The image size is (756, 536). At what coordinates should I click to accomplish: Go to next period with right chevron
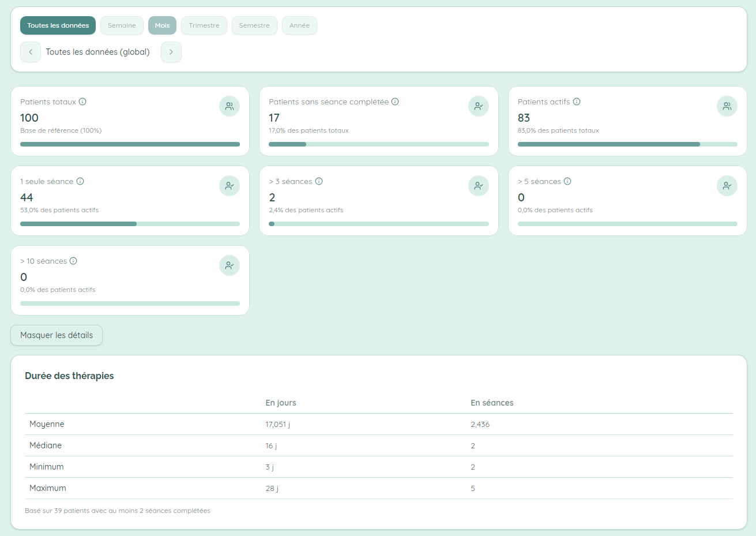[171, 52]
